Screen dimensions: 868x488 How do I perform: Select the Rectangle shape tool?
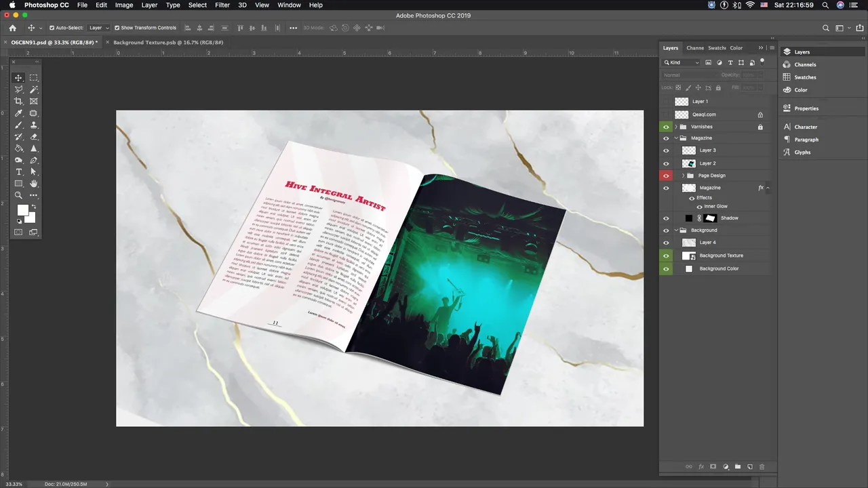(18, 184)
